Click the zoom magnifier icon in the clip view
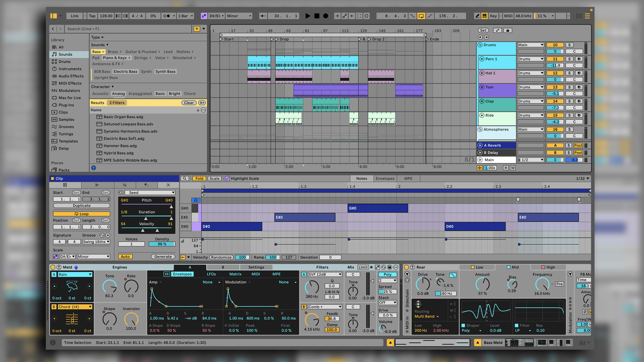644x362 pixels. point(185,178)
